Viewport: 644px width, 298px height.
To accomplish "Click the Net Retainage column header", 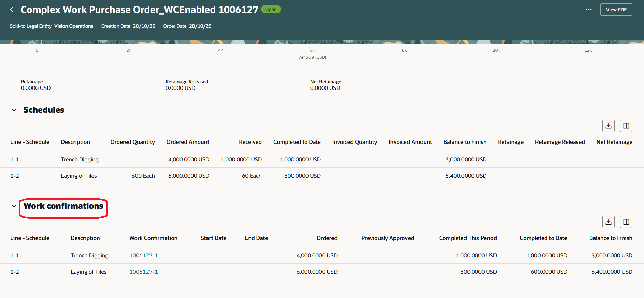I will (x=614, y=142).
